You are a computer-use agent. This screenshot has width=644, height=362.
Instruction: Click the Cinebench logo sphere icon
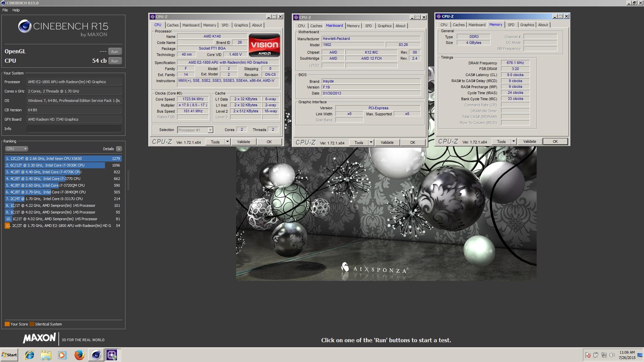pyautogui.click(x=24, y=26)
